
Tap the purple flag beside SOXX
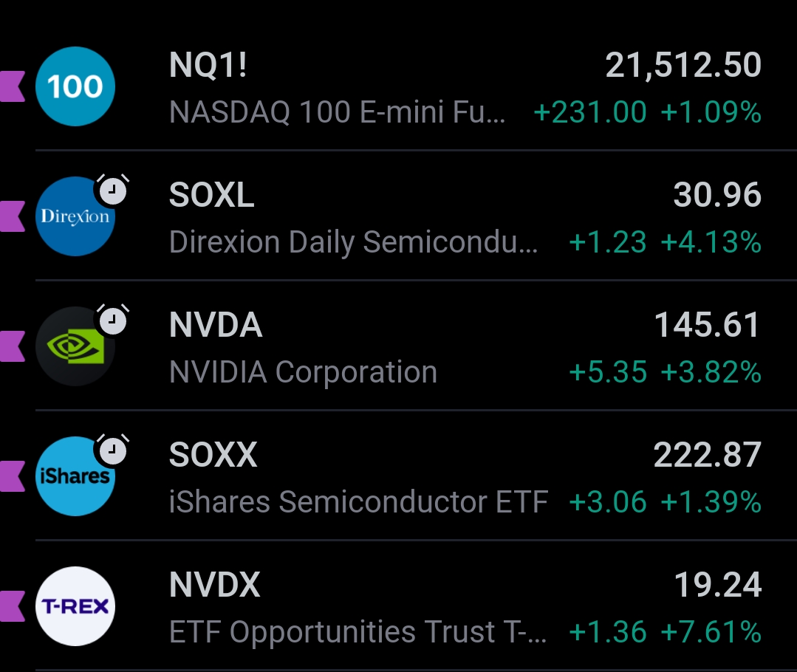pos(13,476)
